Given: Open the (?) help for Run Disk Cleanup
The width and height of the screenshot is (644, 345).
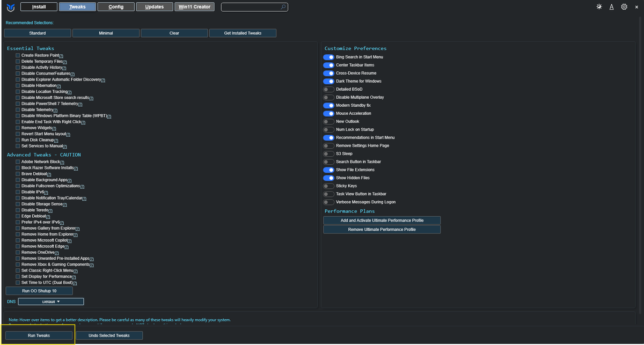Looking at the screenshot, I should (56, 140).
